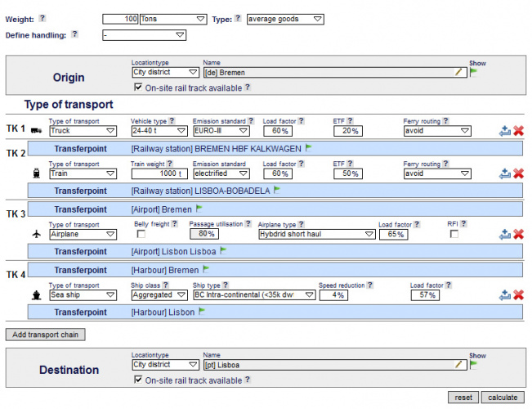Click the red delete icon for TK 1
532x409 pixels.
click(x=518, y=131)
